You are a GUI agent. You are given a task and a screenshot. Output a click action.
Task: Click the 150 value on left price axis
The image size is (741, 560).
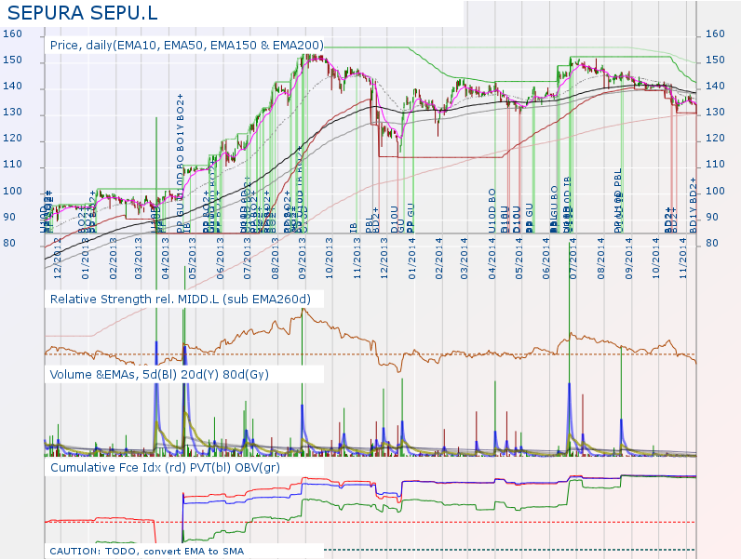[13, 60]
